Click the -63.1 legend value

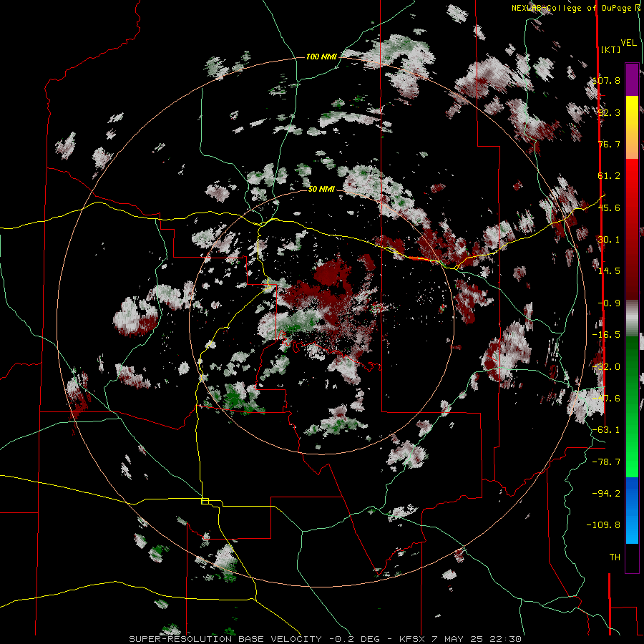tap(606, 430)
